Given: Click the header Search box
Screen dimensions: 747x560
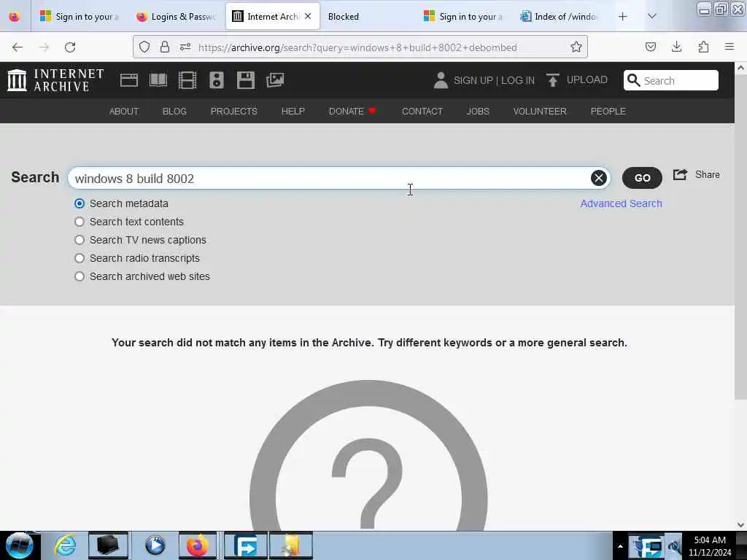Looking at the screenshot, I should 671,80.
